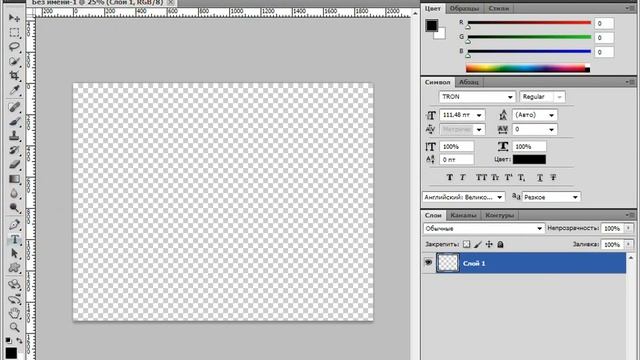The width and height of the screenshot is (640, 360).
Task: Hide Слой 1 layer visibility eye
Action: point(428,262)
